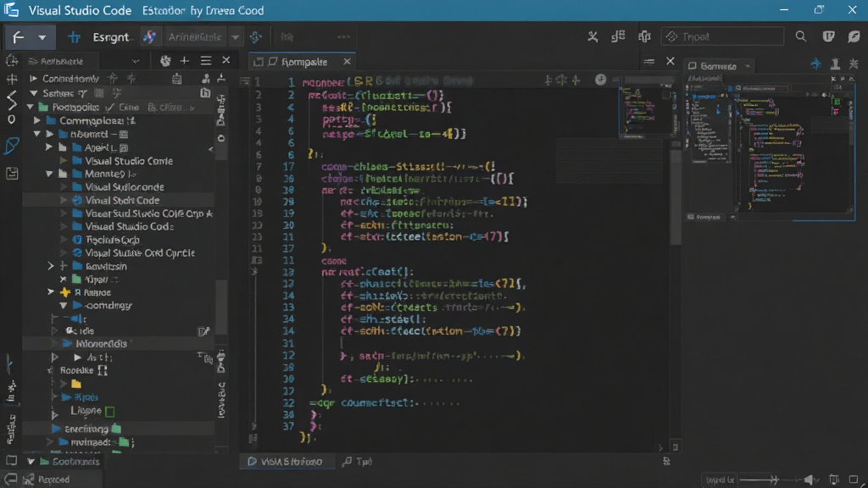Collapse the comdngy folder
The image size is (868, 488).
(63, 305)
